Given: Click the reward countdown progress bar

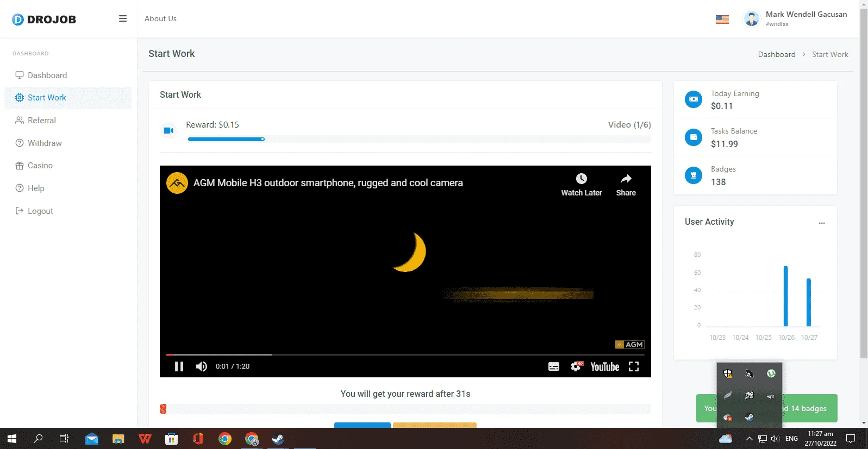Looking at the screenshot, I should [x=405, y=409].
